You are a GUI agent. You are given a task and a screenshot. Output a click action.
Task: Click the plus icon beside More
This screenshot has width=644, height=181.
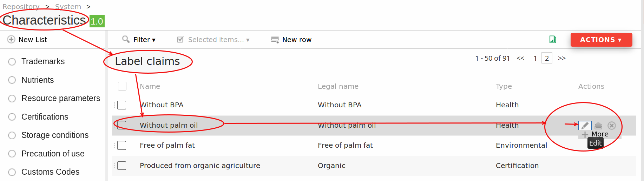(585, 134)
